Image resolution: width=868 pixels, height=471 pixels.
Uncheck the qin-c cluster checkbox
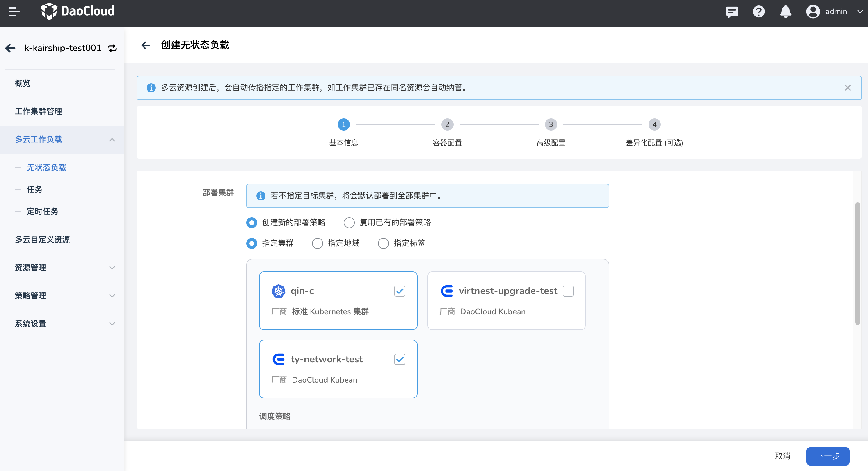[400, 291]
